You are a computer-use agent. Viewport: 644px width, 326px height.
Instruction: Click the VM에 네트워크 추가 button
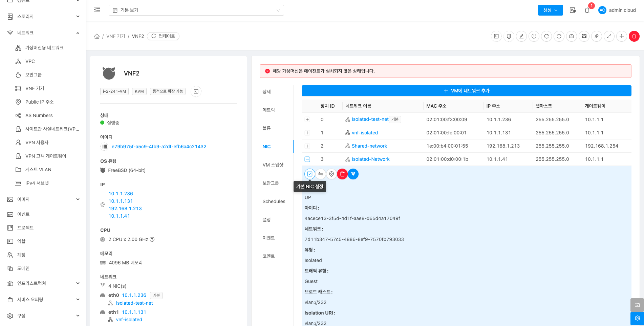[466, 91]
